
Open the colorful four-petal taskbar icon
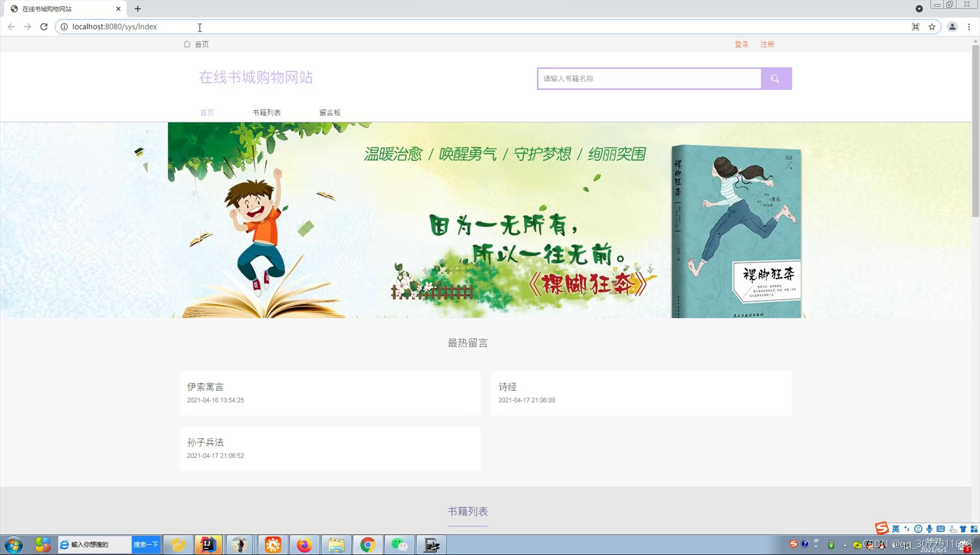[43, 545]
